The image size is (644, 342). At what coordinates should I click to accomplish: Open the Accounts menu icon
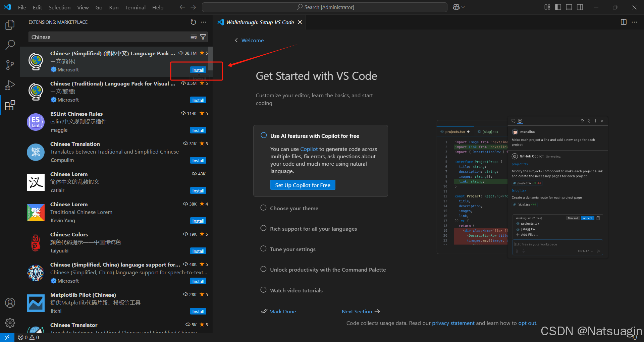(x=10, y=303)
